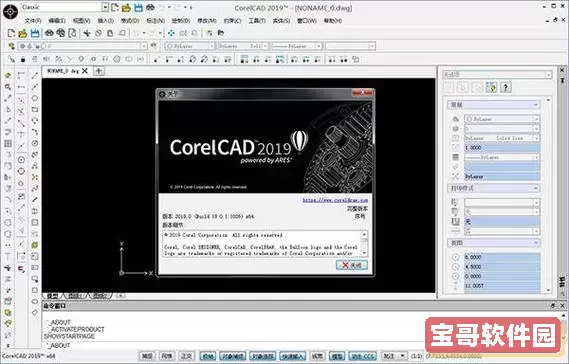Open the Help menu
Image resolution: width=569 pixels, height=364 pixels.
click(333, 21)
